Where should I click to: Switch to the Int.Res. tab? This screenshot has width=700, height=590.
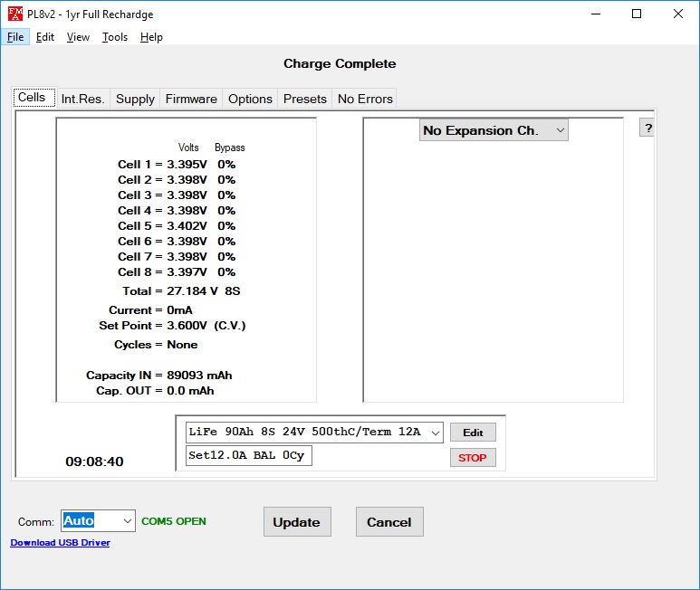click(x=82, y=99)
